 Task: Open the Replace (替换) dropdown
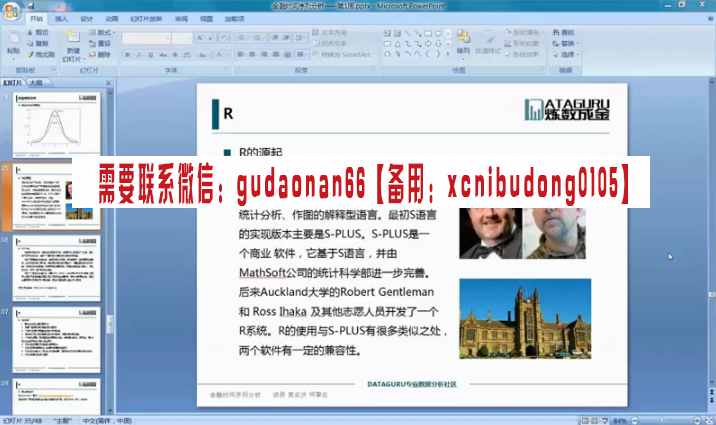click(x=565, y=43)
